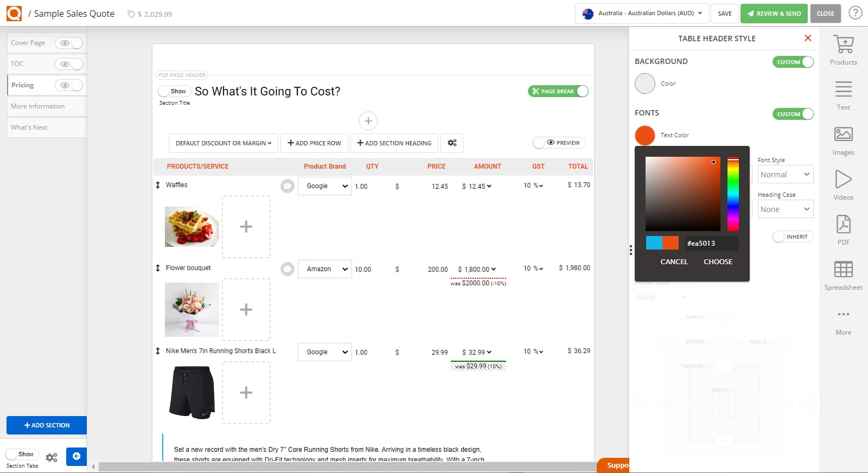Click the panel resize handle dots
Image resolution: width=868 pixels, height=473 pixels.
pos(631,250)
